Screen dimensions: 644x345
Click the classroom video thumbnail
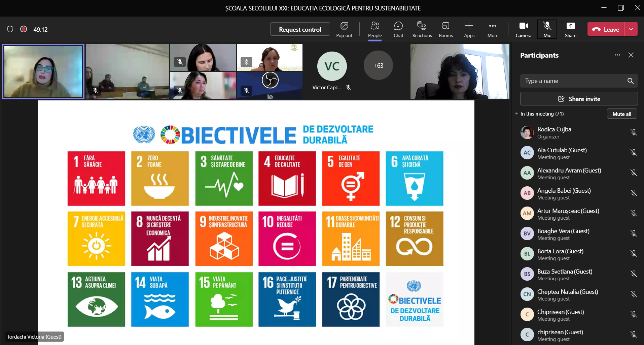coord(127,71)
